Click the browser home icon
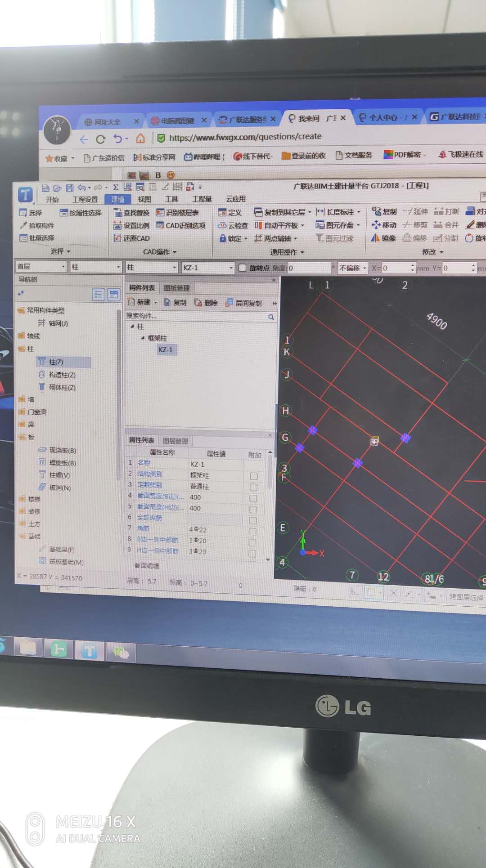Screen dimensions: 486x868 [x=140, y=139]
